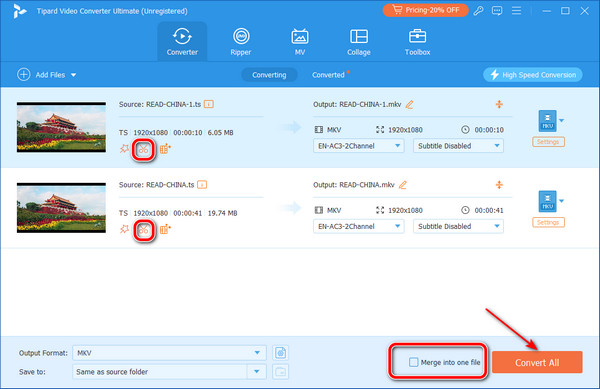
Task: Click the compress icon for READ-CHINA.mkv
Action: [x=499, y=185]
